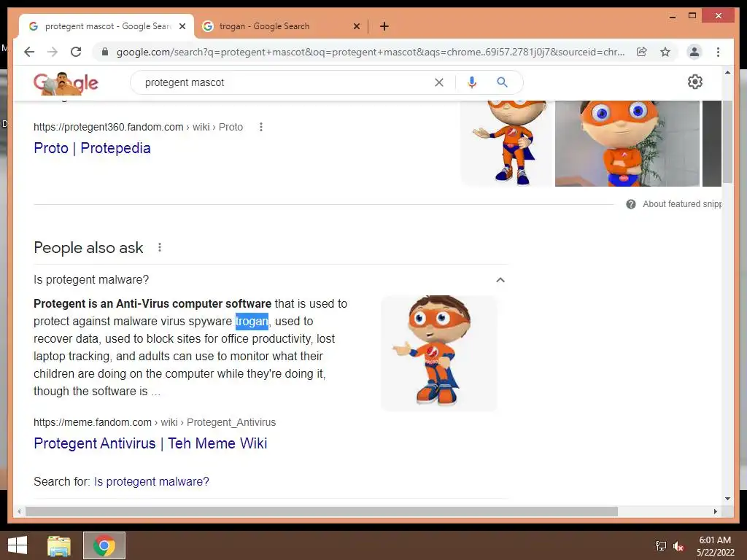This screenshot has height=560, width=747.
Task: Open the Windows Start menu
Action: (x=18, y=545)
